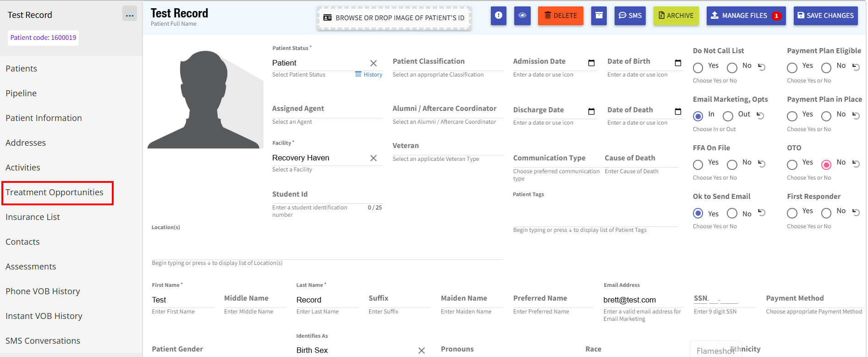Open the Admission Date calendar icon

[591, 63]
